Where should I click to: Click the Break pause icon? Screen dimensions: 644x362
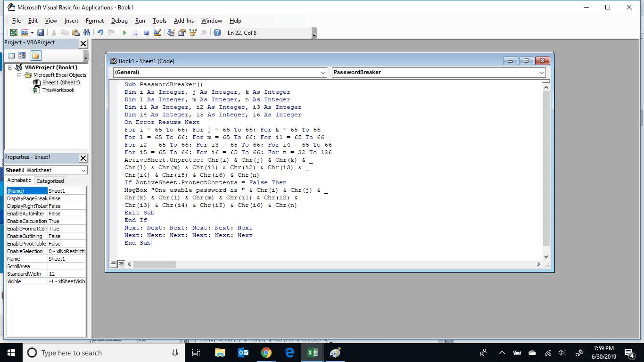[x=135, y=33]
